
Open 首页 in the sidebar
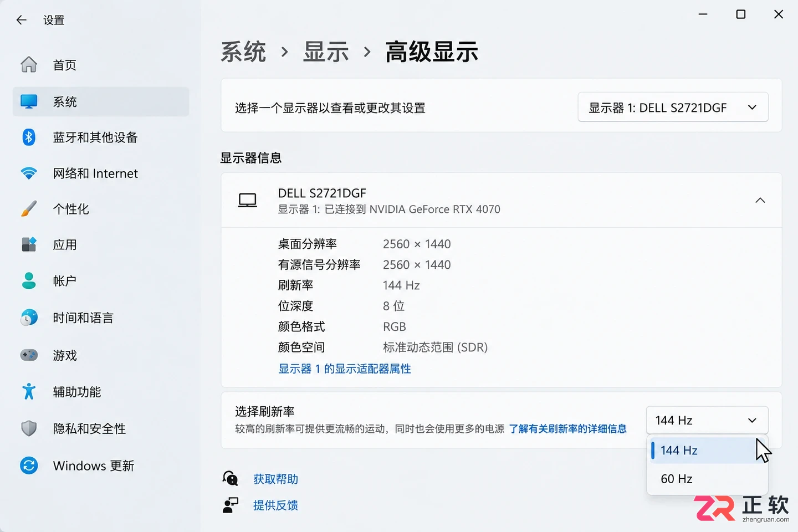(101, 65)
